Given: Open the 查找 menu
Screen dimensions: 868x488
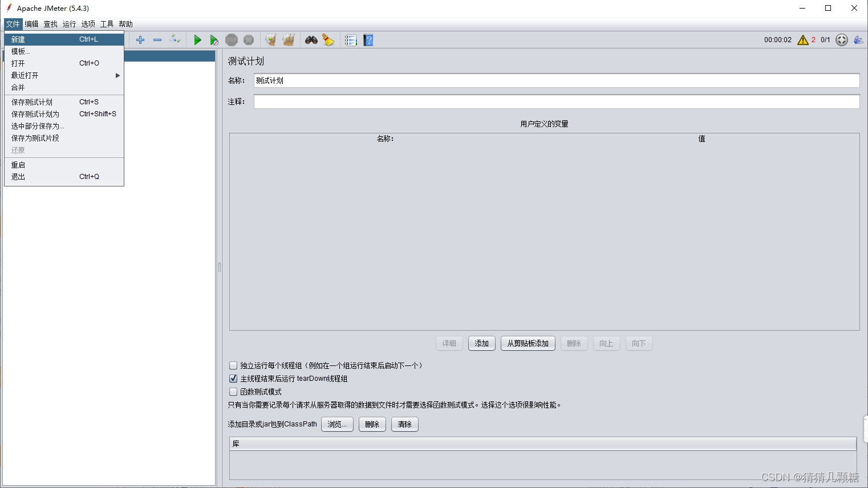Looking at the screenshot, I should 50,24.
